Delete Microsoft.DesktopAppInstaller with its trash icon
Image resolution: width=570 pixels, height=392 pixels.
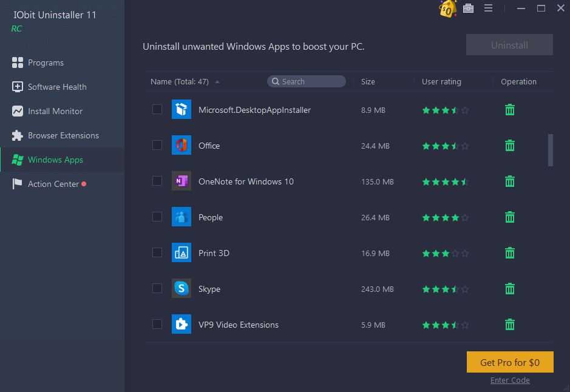(x=510, y=110)
